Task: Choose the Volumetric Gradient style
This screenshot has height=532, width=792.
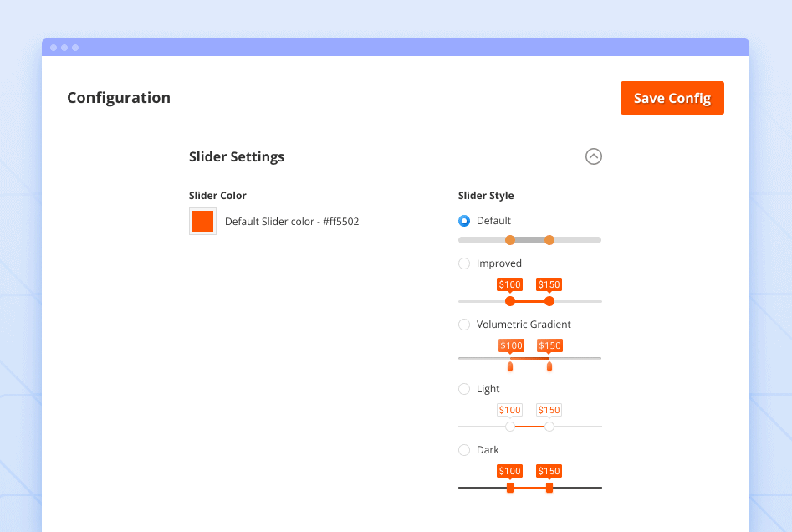Action: (x=463, y=324)
